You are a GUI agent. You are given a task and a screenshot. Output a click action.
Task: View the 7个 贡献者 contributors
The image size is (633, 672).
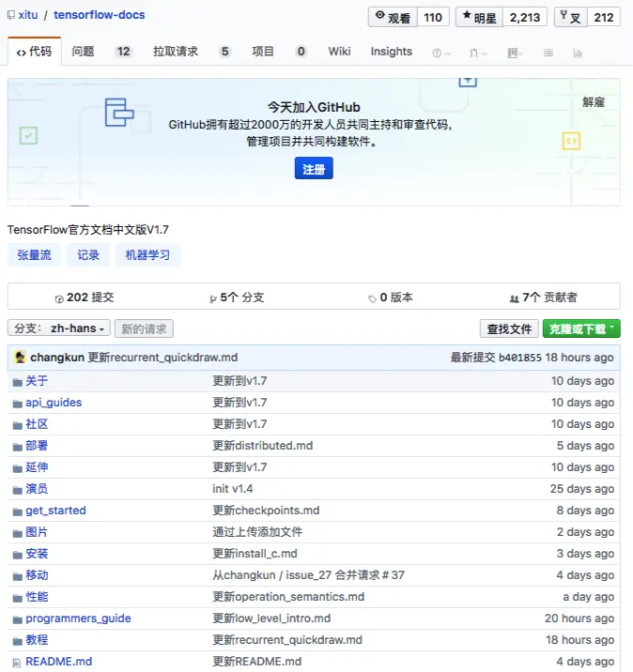[x=544, y=297]
